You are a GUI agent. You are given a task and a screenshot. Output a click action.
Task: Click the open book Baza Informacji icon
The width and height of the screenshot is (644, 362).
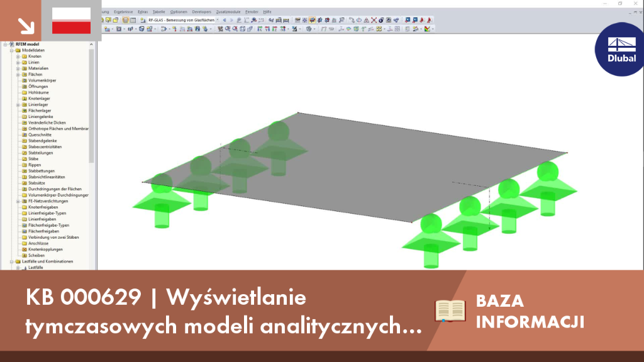[x=450, y=310]
